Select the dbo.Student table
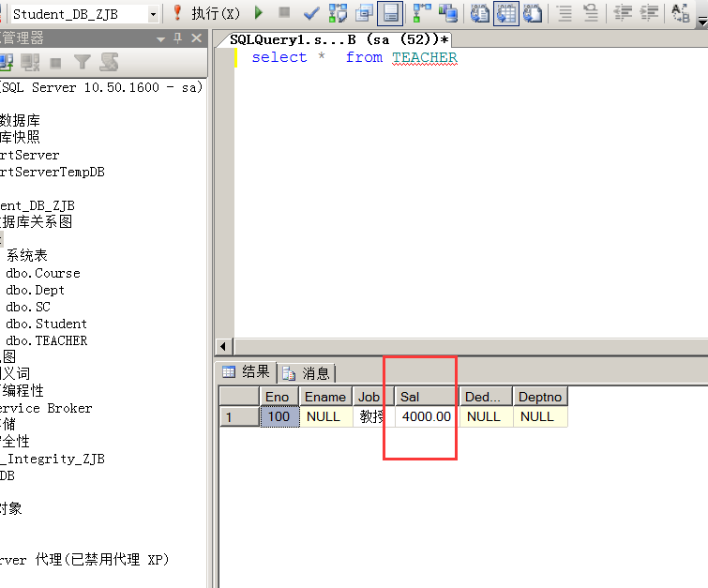708x588 pixels. 46,324
